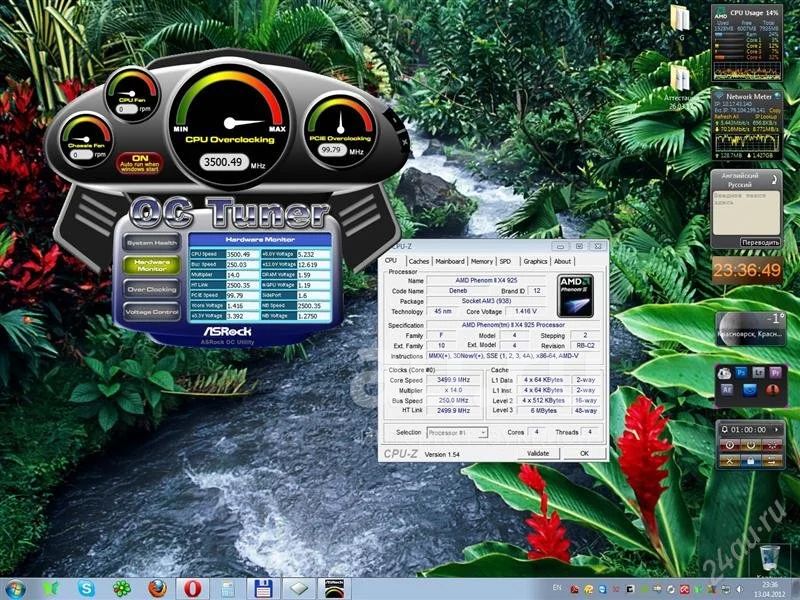Screen dimensions: 800x600
Task: Click the digital clock gadget showing 23:36:49
Action: point(747,270)
